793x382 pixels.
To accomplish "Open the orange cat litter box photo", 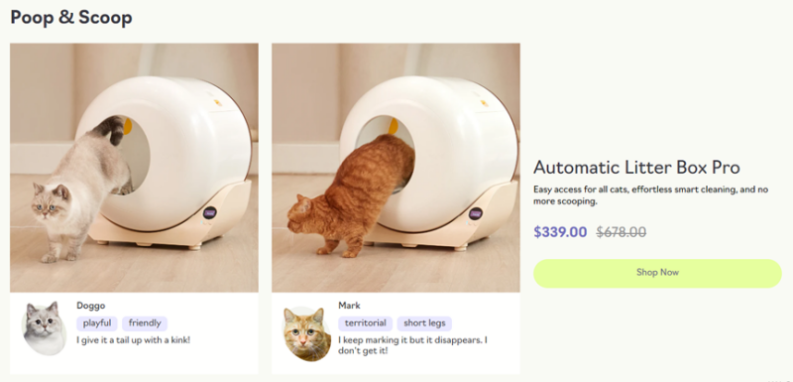I will point(396,167).
